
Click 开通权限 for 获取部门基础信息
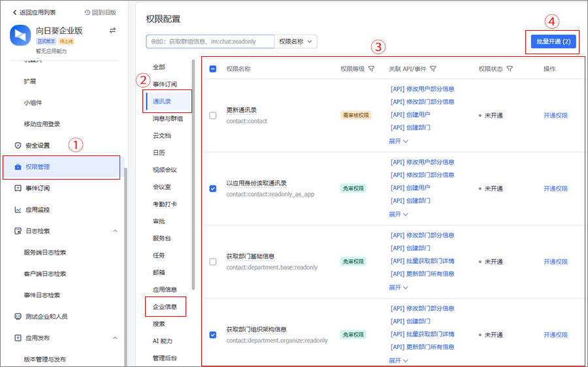coord(555,262)
